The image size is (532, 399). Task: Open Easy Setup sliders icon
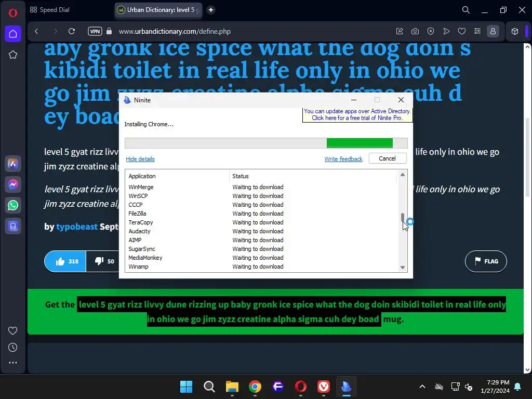pyautogui.click(x=477, y=31)
